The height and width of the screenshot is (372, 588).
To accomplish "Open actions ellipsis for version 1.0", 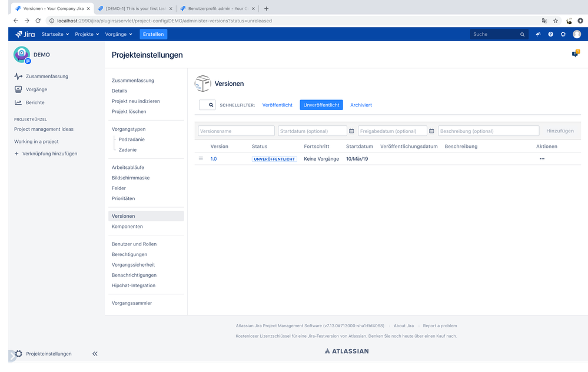I will click(x=542, y=158).
